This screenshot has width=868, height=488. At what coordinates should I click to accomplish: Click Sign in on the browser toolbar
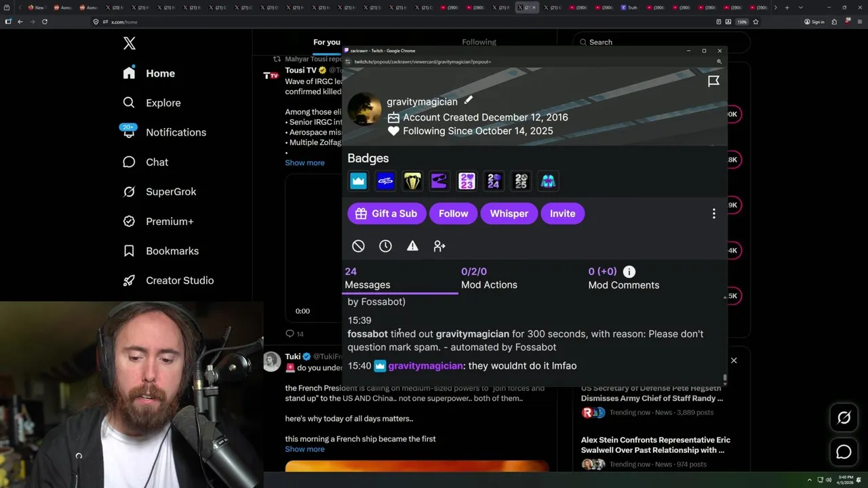coord(814,22)
